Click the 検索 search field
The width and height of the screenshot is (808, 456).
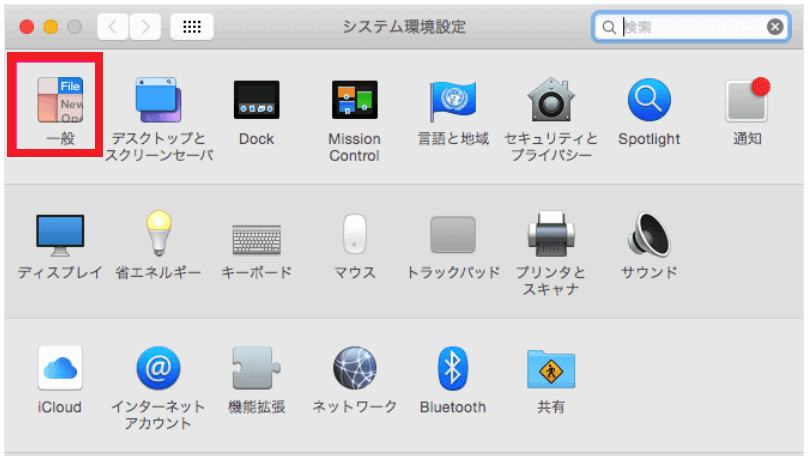point(690,27)
